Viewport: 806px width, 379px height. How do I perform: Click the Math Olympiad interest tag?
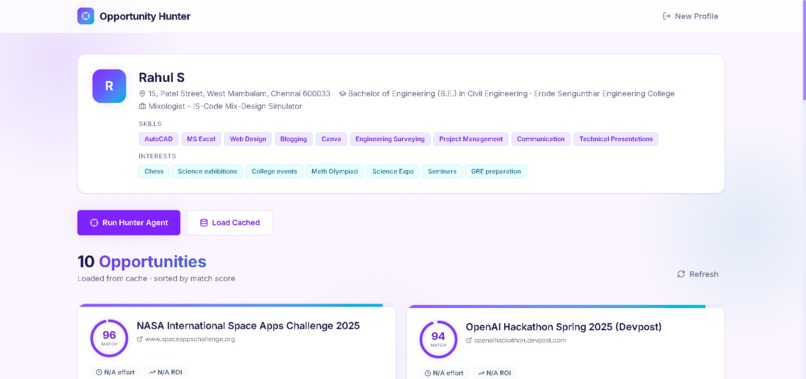click(x=335, y=171)
